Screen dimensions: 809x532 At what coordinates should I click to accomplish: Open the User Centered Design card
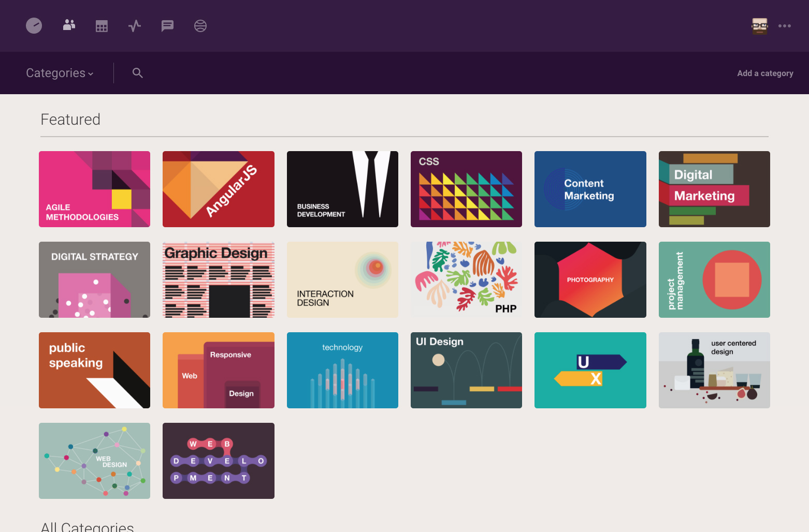tap(714, 370)
